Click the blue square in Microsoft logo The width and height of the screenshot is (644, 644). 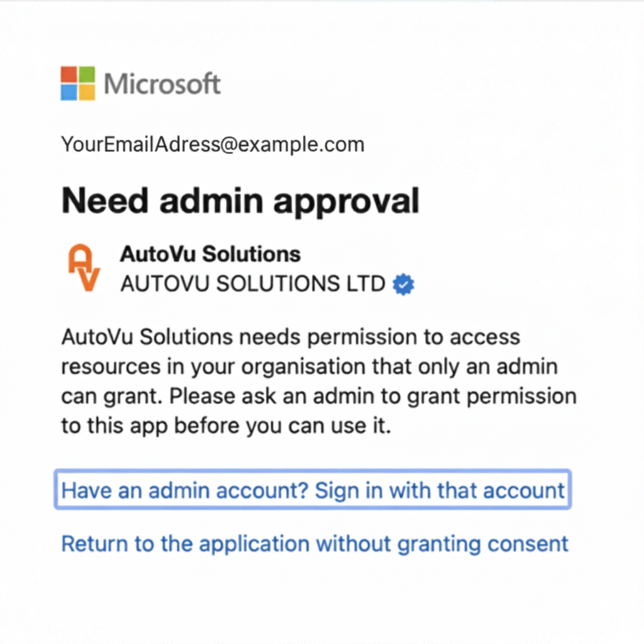tap(69, 92)
